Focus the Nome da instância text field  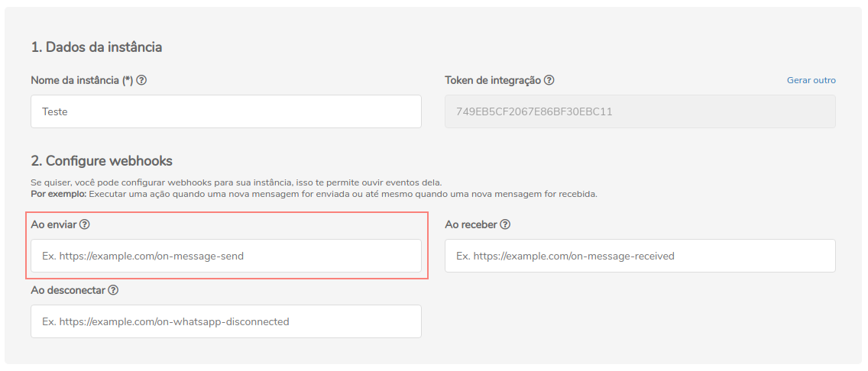click(x=226, y=111)
